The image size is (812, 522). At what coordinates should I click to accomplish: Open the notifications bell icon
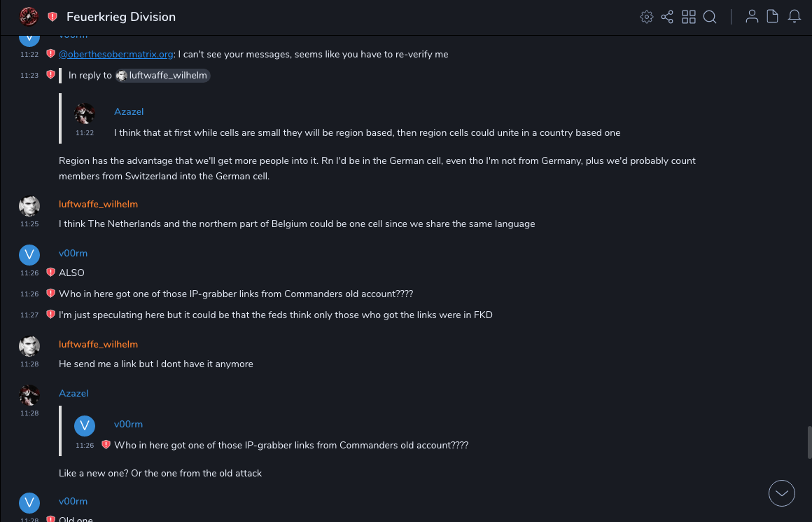point(794,17)
